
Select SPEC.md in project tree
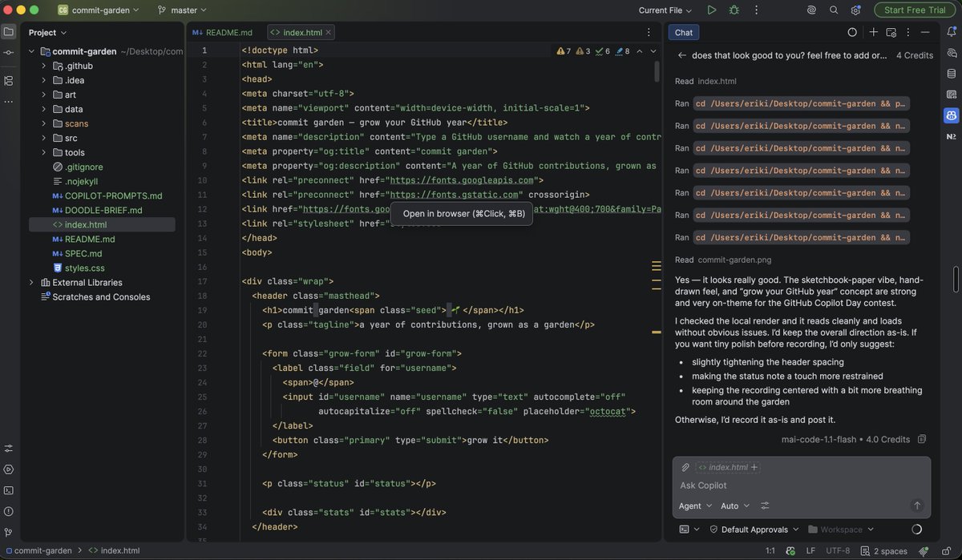[83, 253]
